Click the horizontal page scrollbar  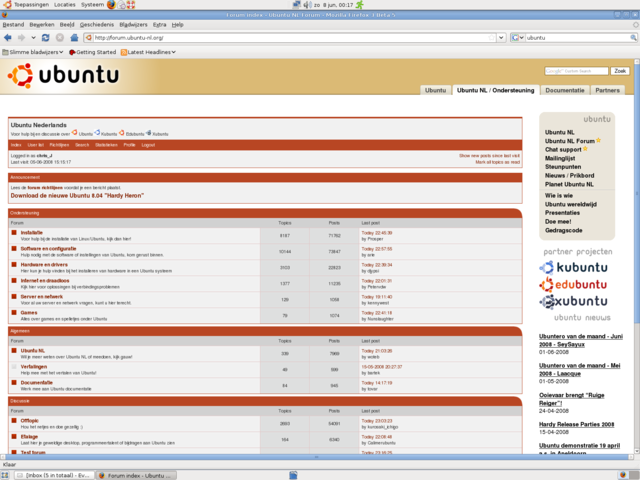[317, 457]
